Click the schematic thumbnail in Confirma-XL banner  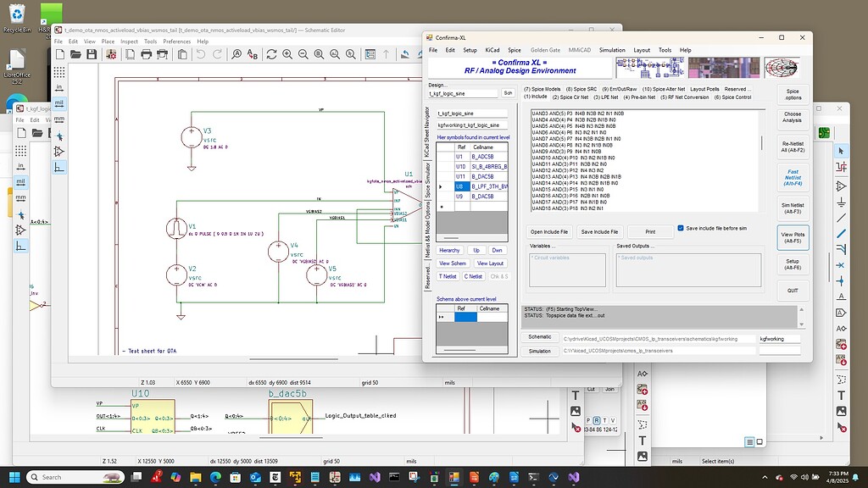point(650,68)
